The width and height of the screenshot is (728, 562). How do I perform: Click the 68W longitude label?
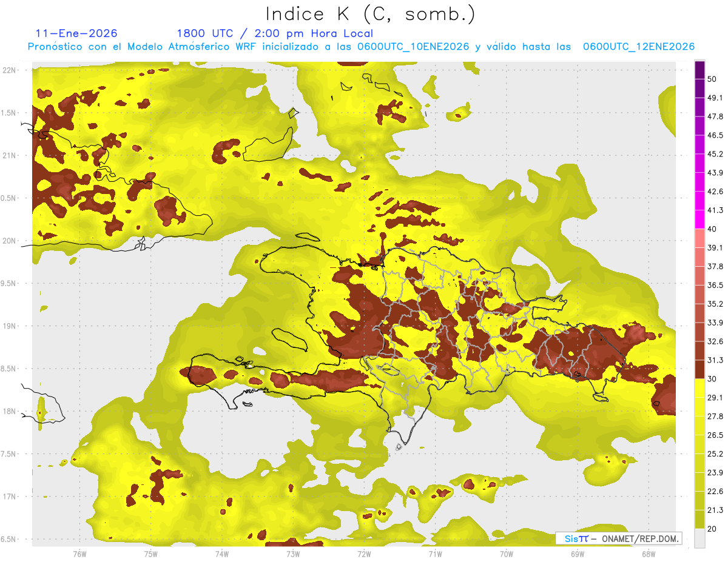649,554
